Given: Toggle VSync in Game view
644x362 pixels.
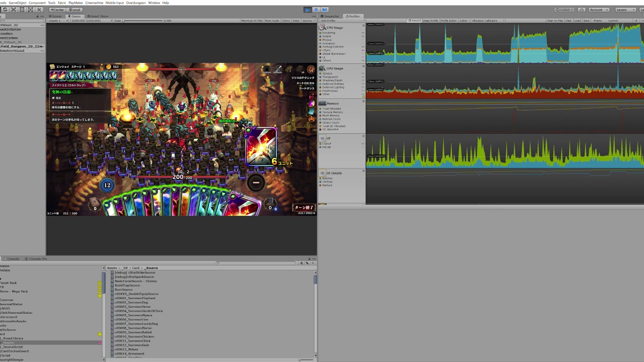Looking at the screenshot, I should (286, 21).
